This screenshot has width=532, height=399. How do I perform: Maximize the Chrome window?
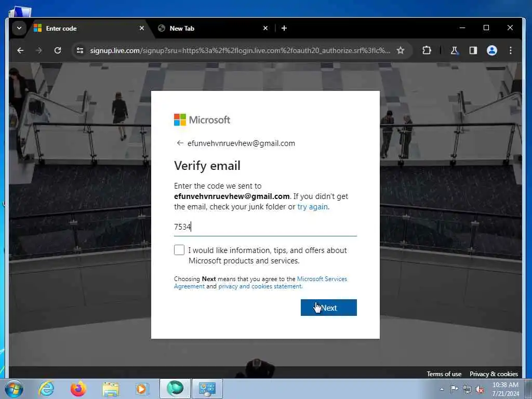[x=486, y=28]
